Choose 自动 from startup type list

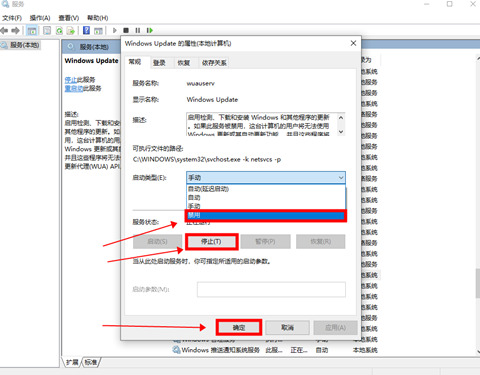pos(266,198)
